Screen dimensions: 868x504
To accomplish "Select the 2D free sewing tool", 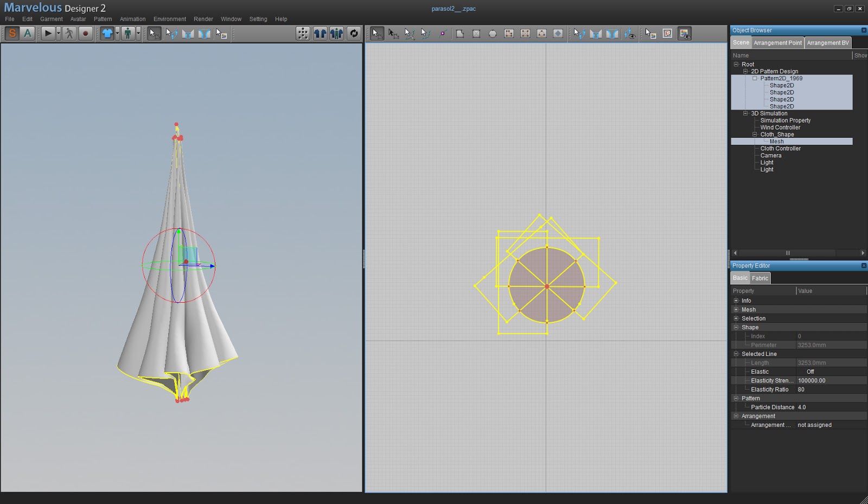I will [x=612, y=34].
